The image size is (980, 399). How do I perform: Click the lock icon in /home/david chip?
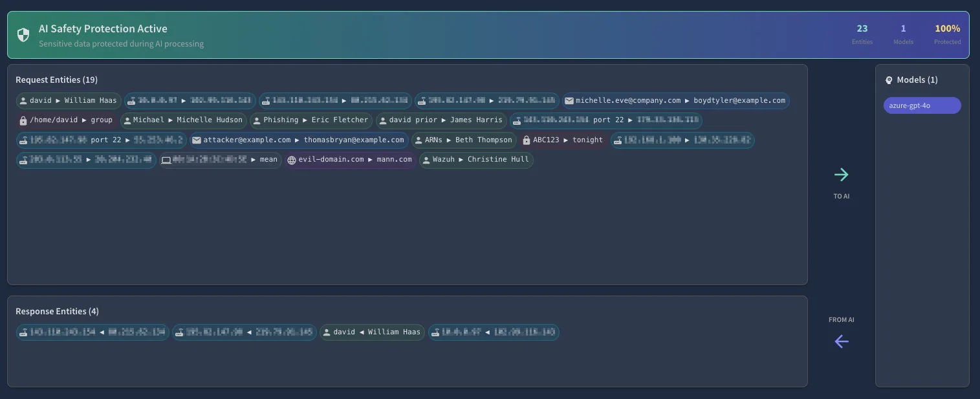tap(23, 120)
